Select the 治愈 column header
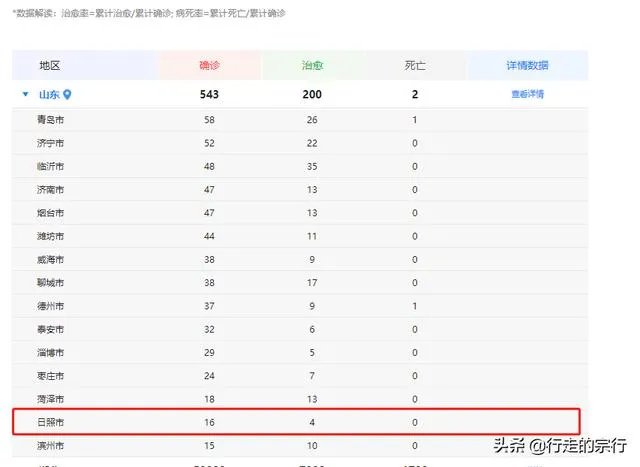The width and height of the screenshot is (640, 467). [x=312, y=65]
